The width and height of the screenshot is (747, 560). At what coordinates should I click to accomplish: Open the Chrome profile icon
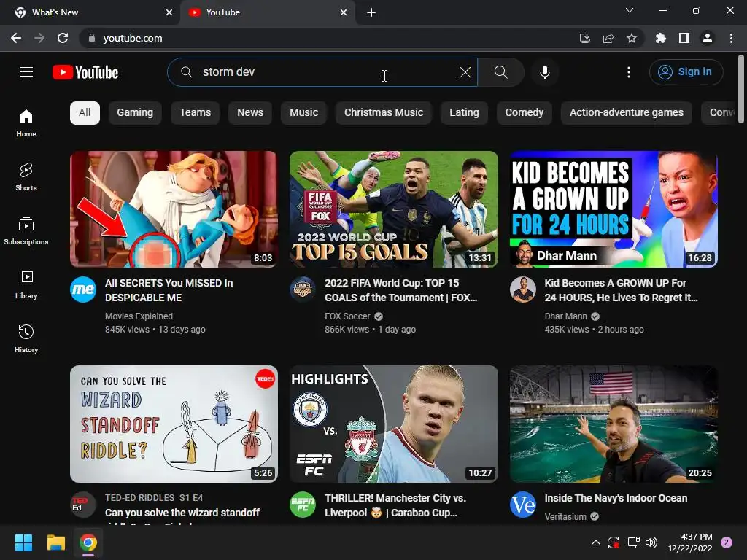(708, 38)
